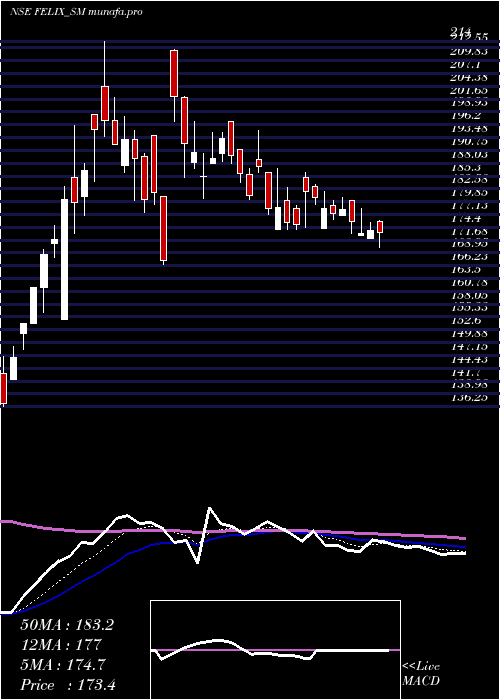Click the 136.25 price axis label
This screenshot has height=700, width=500.
(x=468, y=398)
